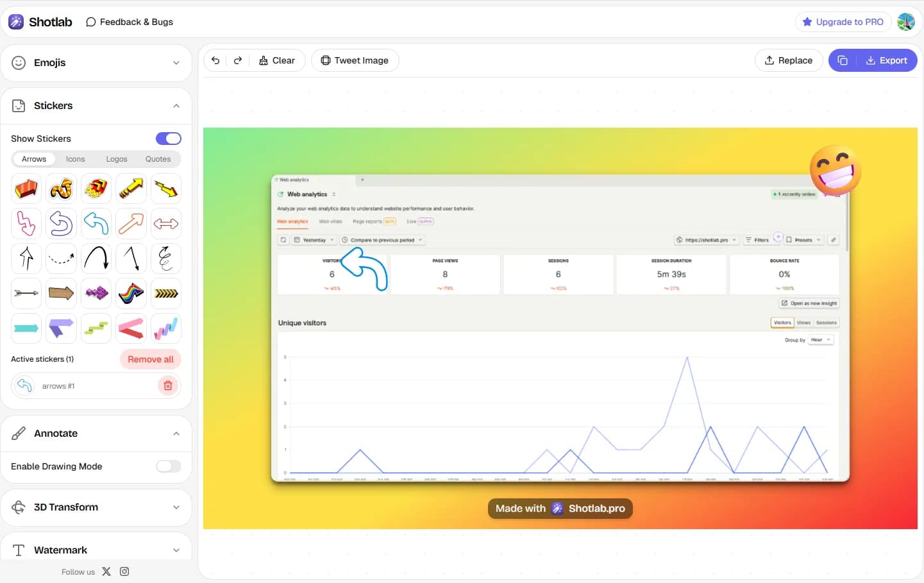Expand the 3D Transform section
This screenshot has width=924, height=583.
coord(96,507)
